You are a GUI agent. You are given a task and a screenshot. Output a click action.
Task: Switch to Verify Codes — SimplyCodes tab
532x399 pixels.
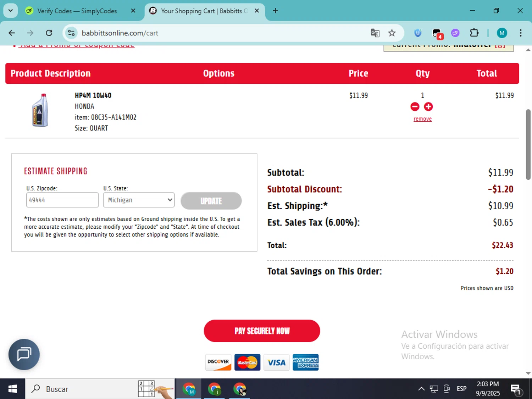click(x=77, y=11)
